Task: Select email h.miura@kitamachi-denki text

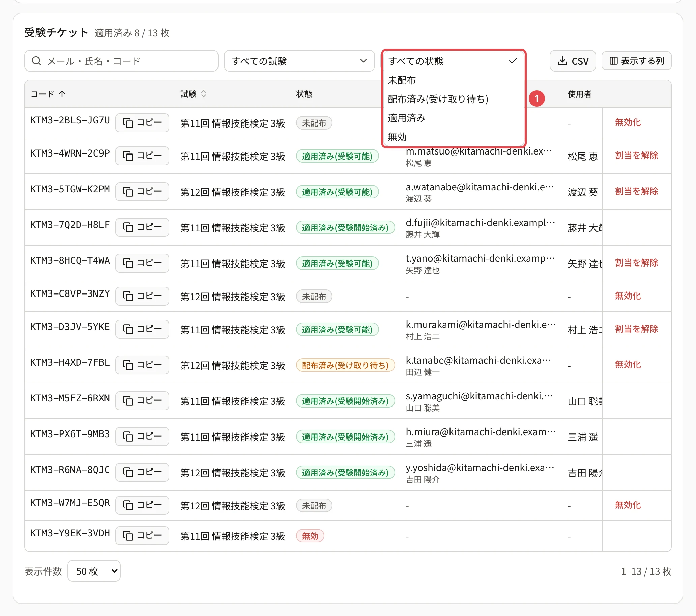Action: pos(481,432)
